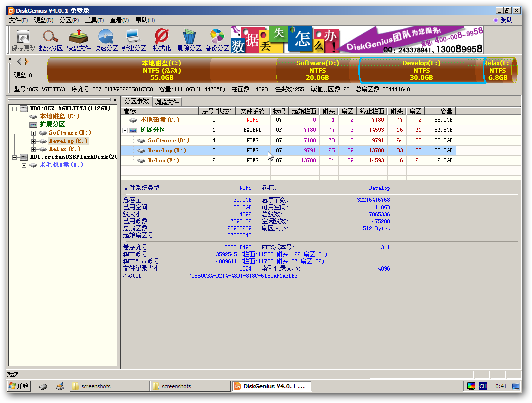Collapse the 扩展分区 tree node
The image size is (532, 403).
click(24, 125)
